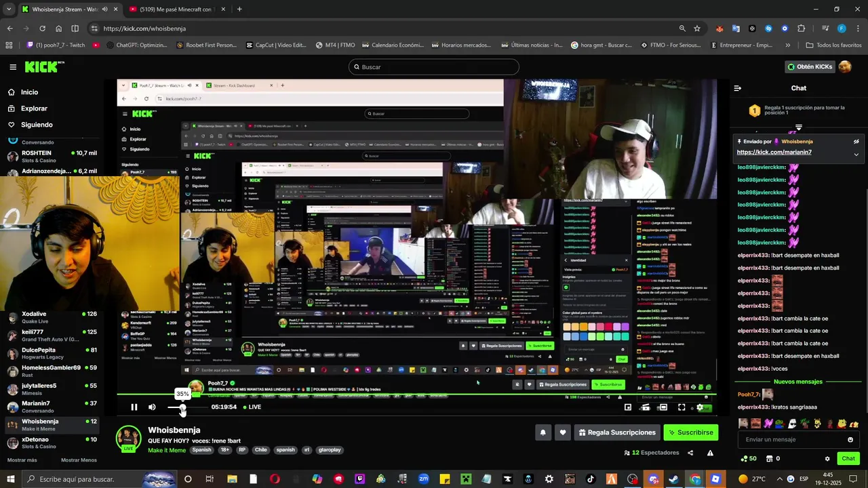
Task: Open the tab search dropdown arrow
Action: tap(9, 9)
